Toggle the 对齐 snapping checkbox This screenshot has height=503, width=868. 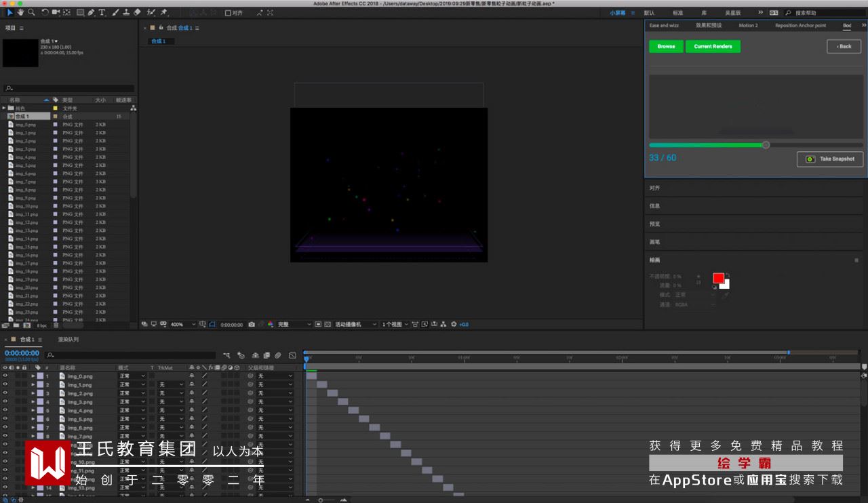coord(228,13)
